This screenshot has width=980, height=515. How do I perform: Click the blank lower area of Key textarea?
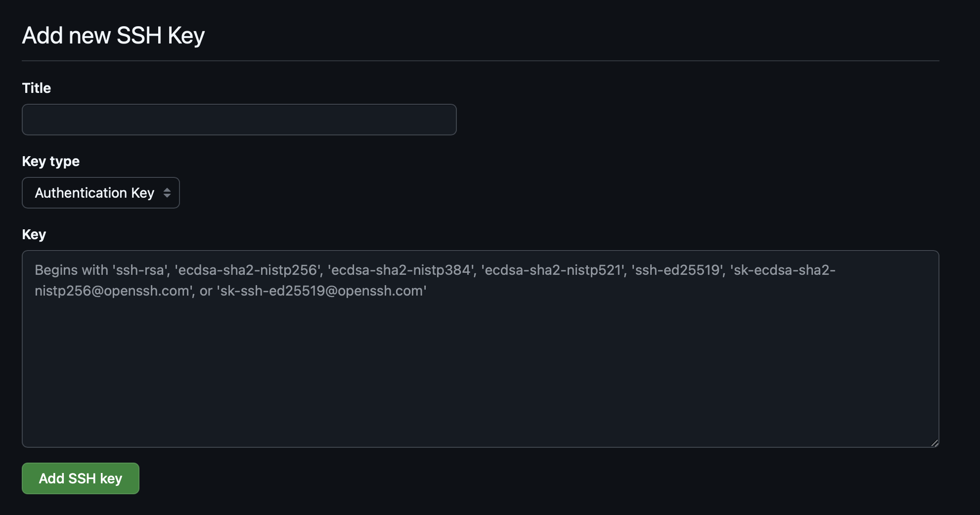[480, 386]
